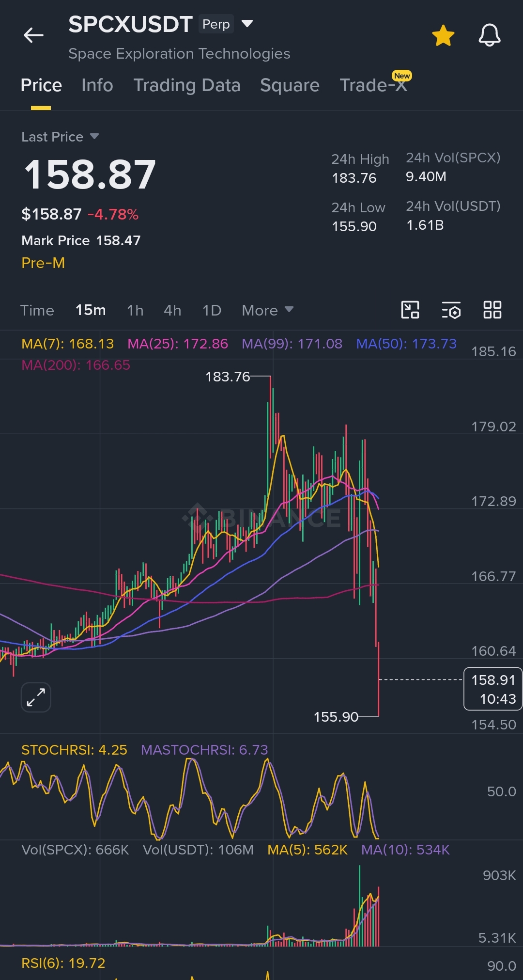Tap the Pre-M label
Screen dimensions: 523x980
(x=43, y=263)
